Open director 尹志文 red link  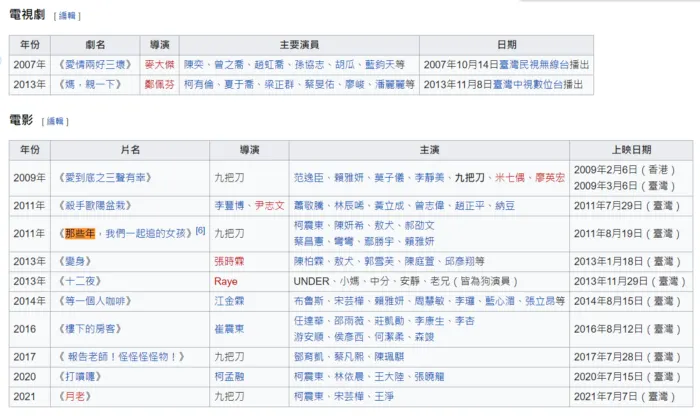point(269,206)
